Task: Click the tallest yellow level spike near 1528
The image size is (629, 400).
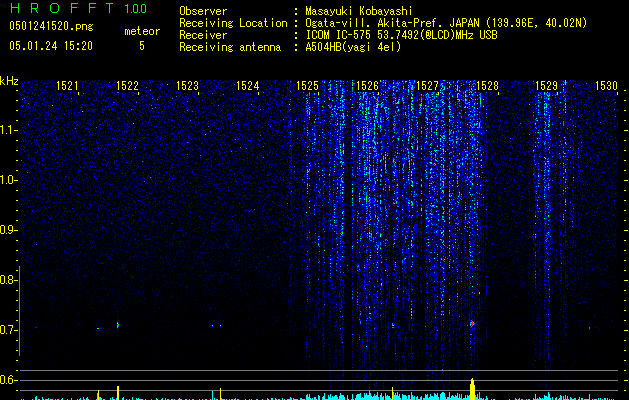Action: [x=472, y=389]
